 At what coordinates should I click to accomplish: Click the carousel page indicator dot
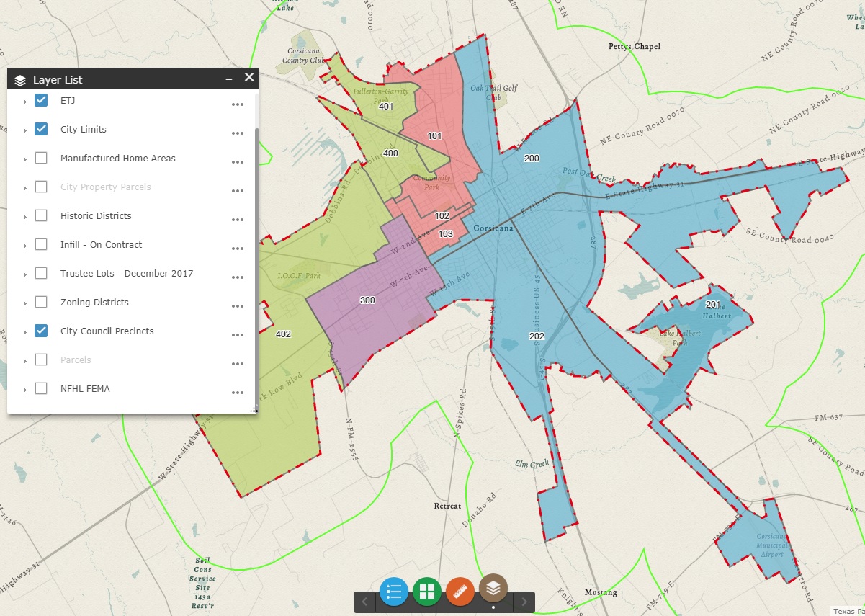coord(493,607)
